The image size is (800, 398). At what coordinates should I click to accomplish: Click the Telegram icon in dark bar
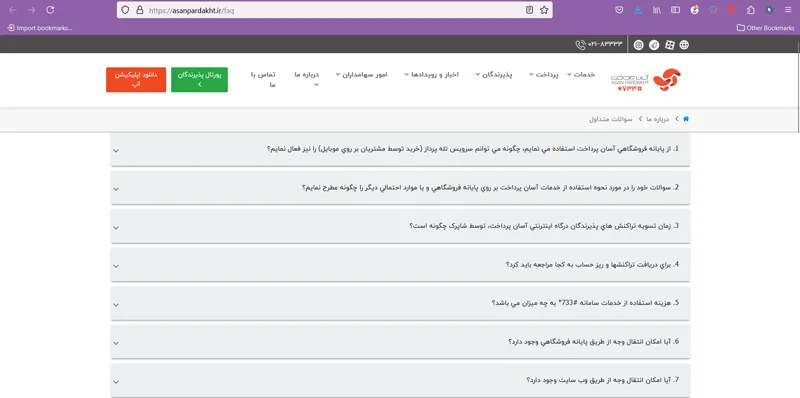pos(654,45)
